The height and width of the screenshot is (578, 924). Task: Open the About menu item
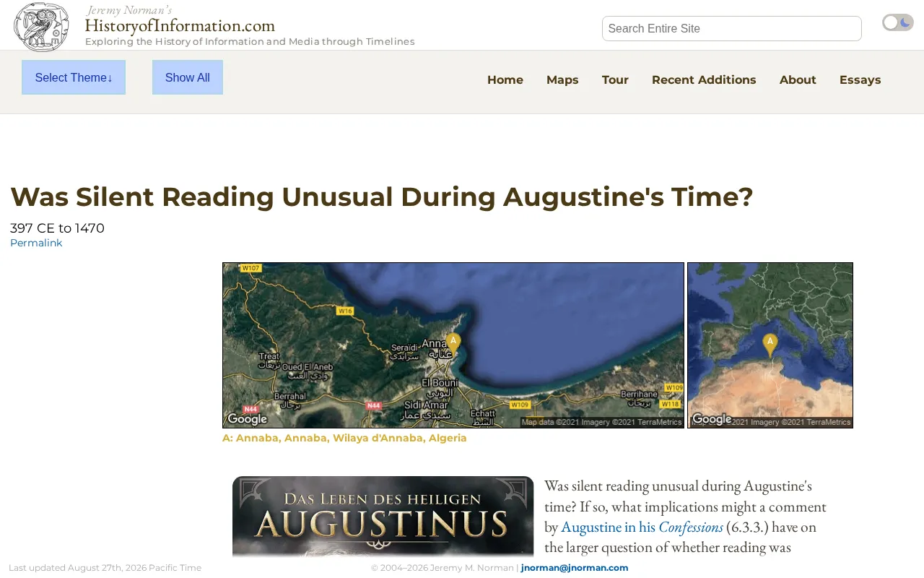[x=798, y=80]
